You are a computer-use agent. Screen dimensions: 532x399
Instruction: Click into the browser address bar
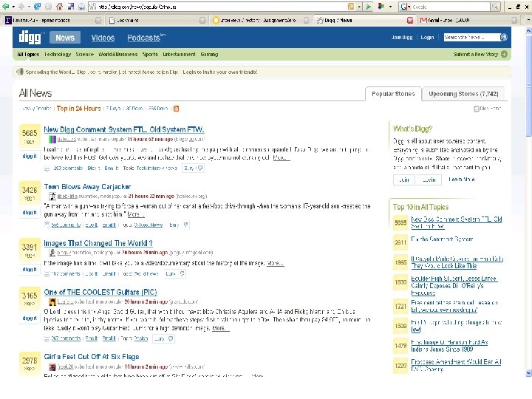[x=217, y=7]
